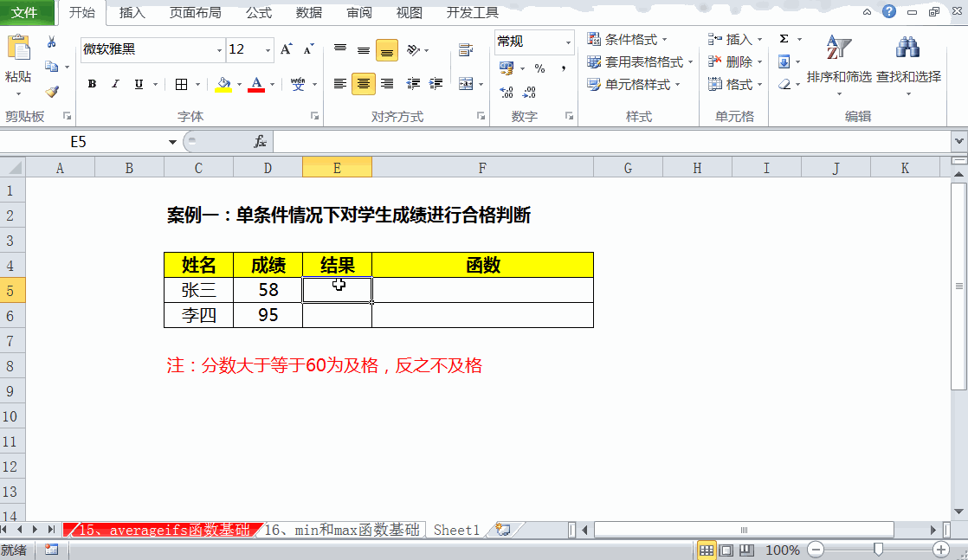Decrease font size with the A▼ icon
The height and width of the screenshot is (560, 968).
[x=309, y=49]
